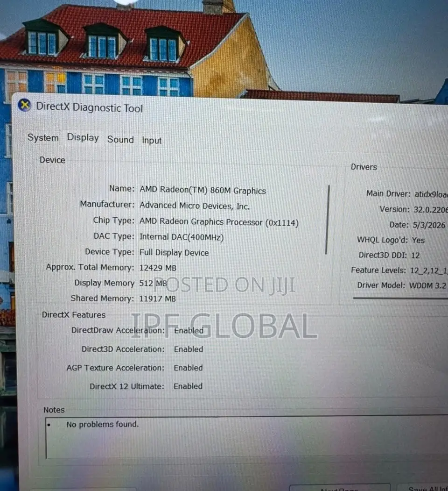This screenshot has width=448, height=491.
Task: Click DirectDraw Acceleration 'Enabled' value
Action: click(189, 330)
